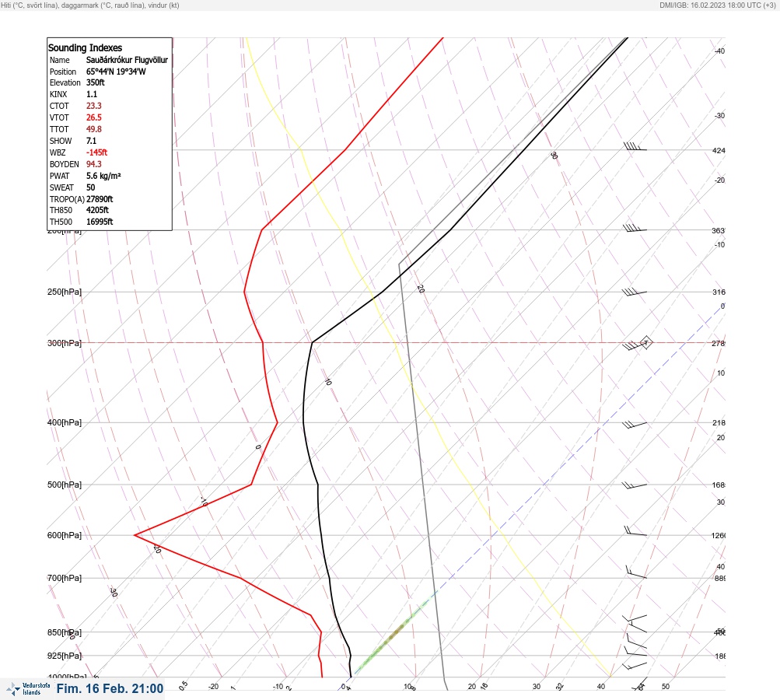
Task: Click the 400[hPa] pressure label
Action: 65,422
